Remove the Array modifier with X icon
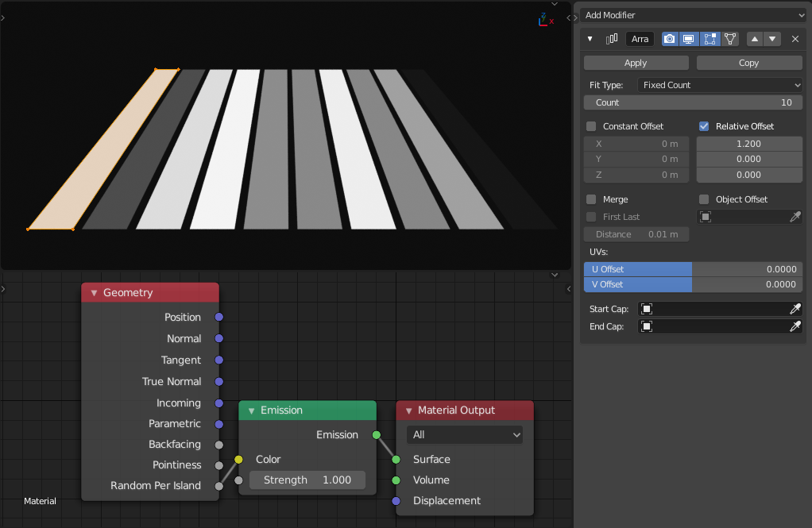The image size is (812, 528). click(794, 38)
